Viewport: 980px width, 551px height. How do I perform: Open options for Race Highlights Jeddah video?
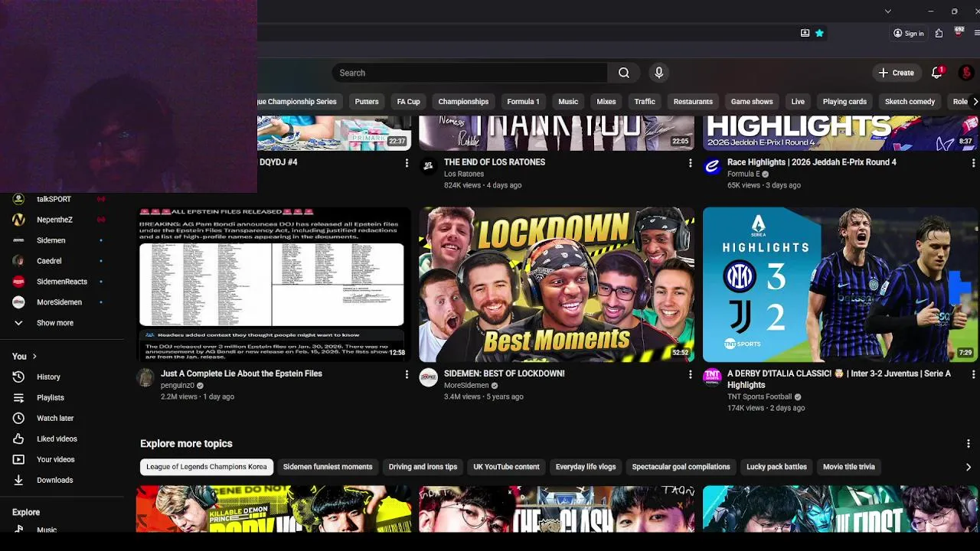click(x=973, y=163)
